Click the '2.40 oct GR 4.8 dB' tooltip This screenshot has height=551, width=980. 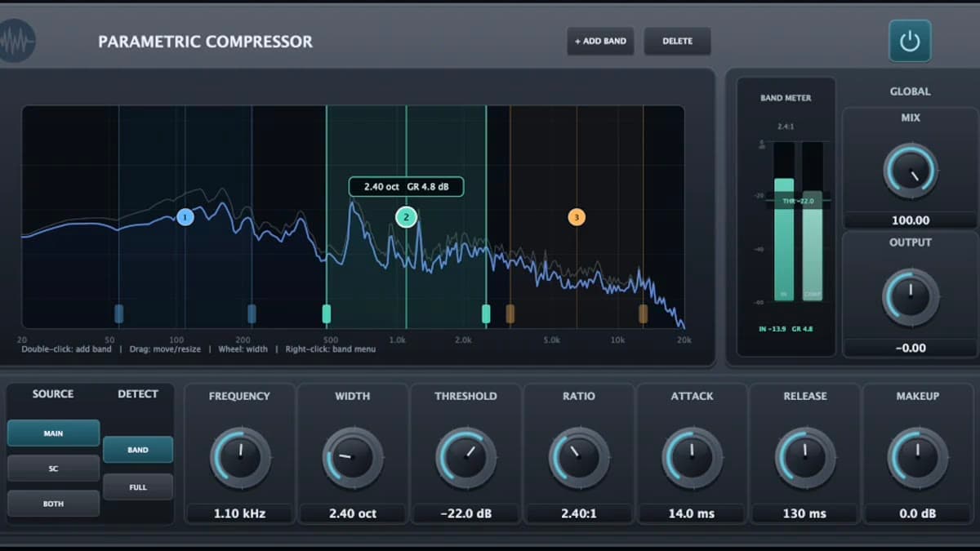[x=406, y=186]
